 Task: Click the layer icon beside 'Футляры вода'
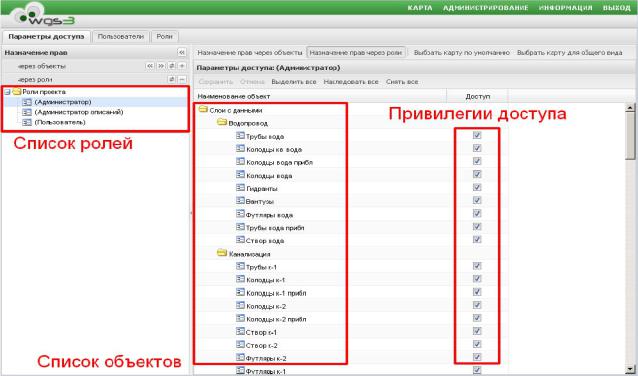240,214
